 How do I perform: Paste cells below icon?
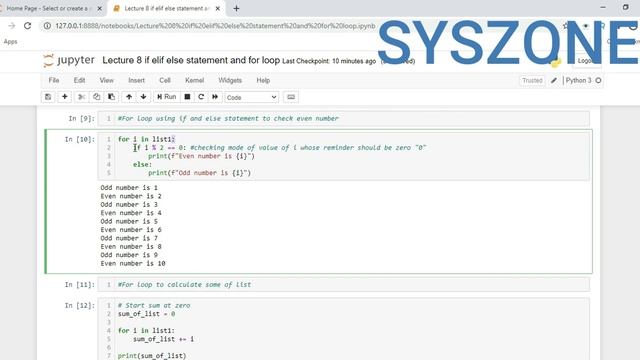[111, 97]
